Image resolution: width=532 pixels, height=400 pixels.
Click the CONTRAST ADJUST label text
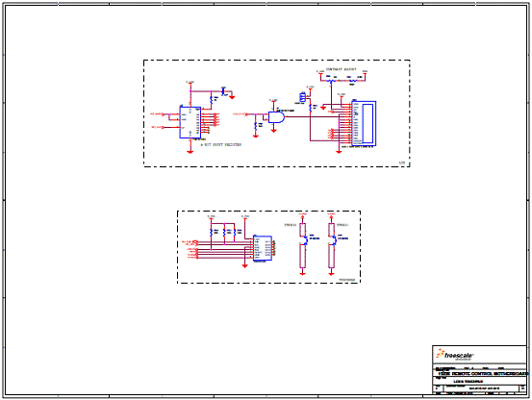click(341, 69)
